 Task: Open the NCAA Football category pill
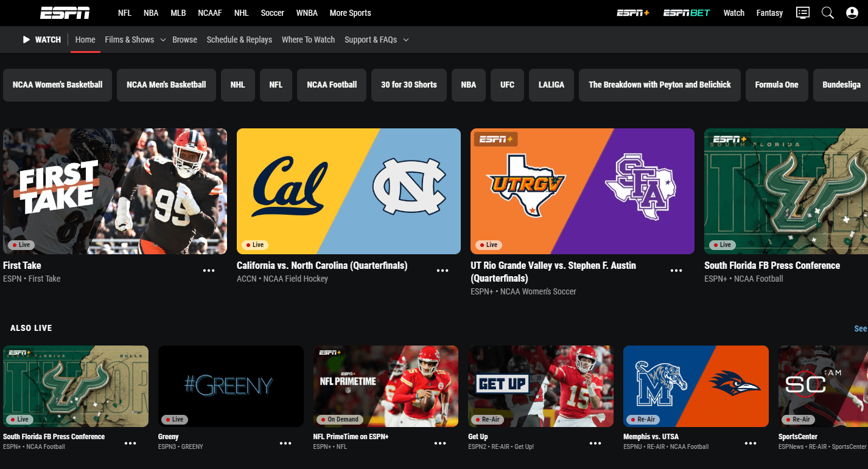(331, 85)
